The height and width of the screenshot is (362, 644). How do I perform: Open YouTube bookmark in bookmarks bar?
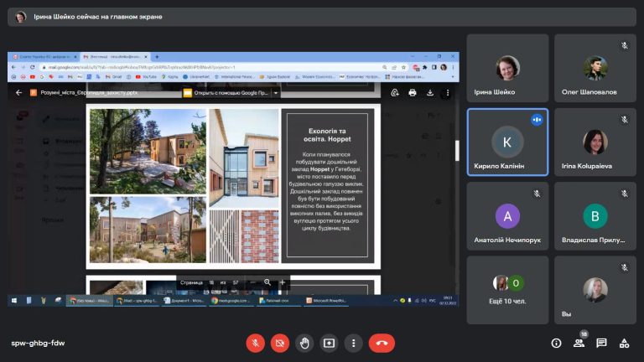coord(146,77)
